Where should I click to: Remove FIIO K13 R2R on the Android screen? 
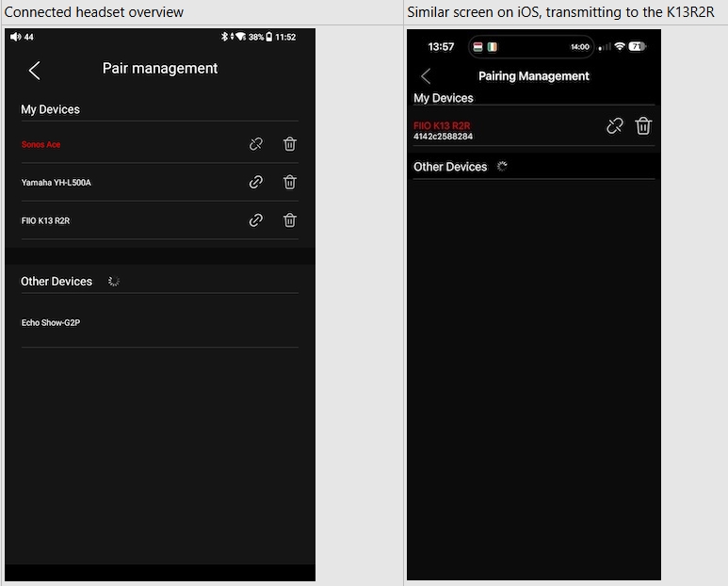tap(290, 220)
